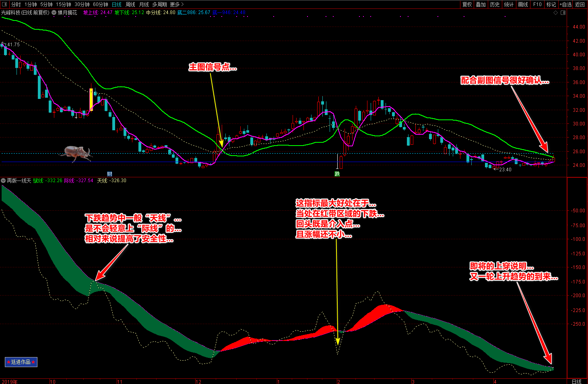588x384 pixels.
Task: Select the 5分钟 period tab
Action: click(x=46, y=4)
